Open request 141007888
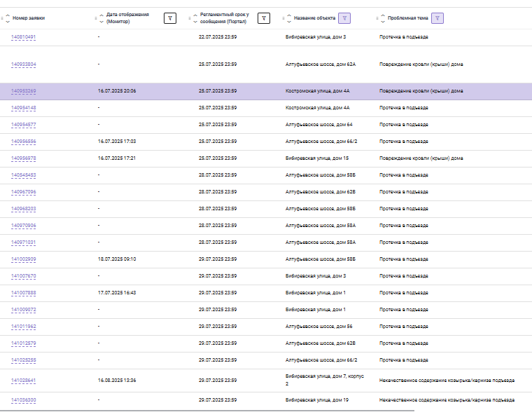This screenshot has height=417, width=532. [x=23, y=293]
